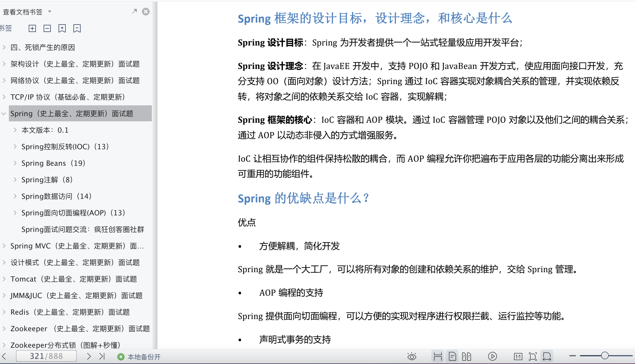Expand Spring数据访问（14）bookmark
Viewport: 635px width, 364px height.
point(15,196)
